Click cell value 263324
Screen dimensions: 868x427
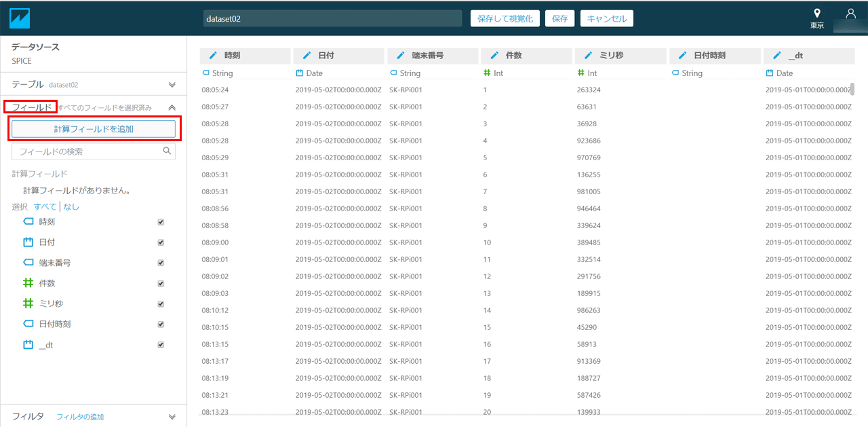tap(589, 90)
